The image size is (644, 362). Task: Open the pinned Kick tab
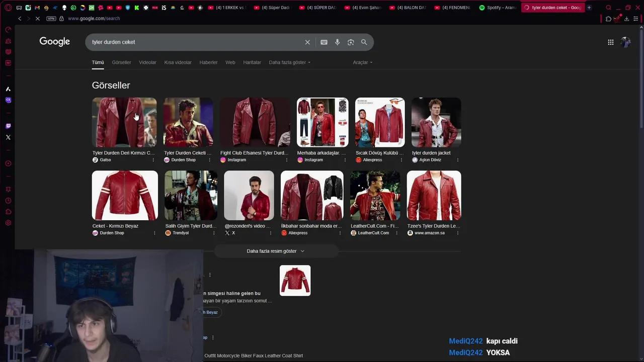(x=137, y=8)
